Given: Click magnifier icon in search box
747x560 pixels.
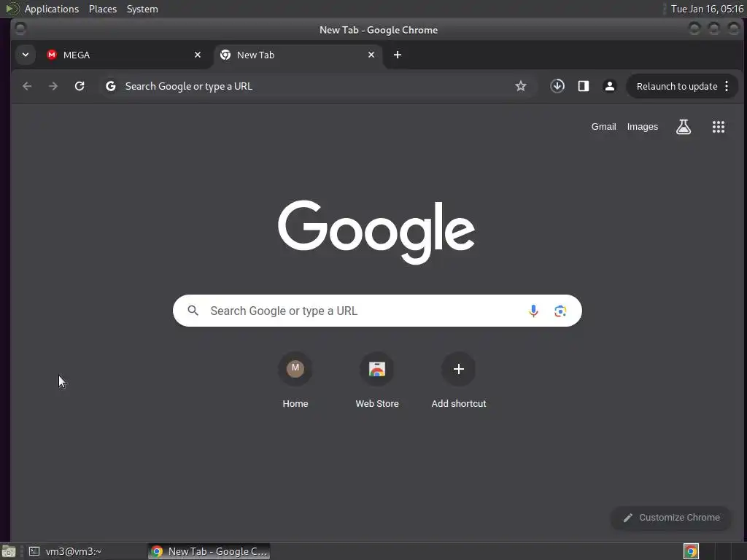Looking at the screenshot, I should [x=193, y=311].
